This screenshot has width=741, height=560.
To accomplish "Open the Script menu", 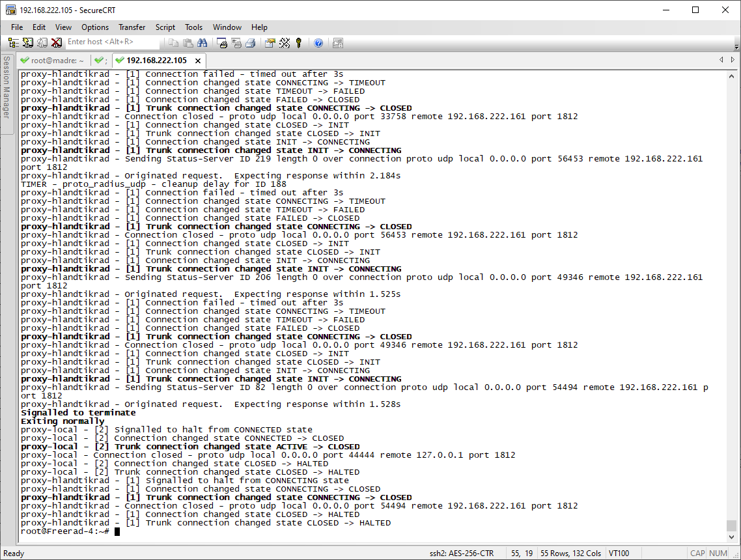I will [x=165, y=27].
